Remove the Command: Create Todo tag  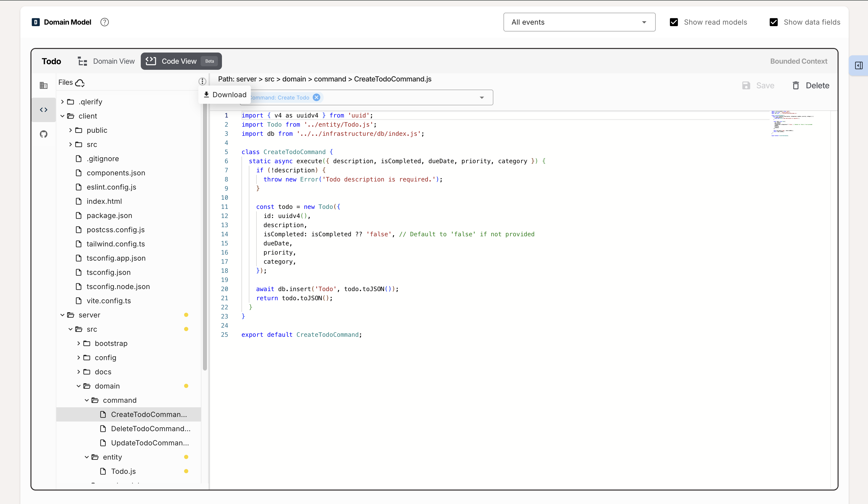click(x=316, y=97)
